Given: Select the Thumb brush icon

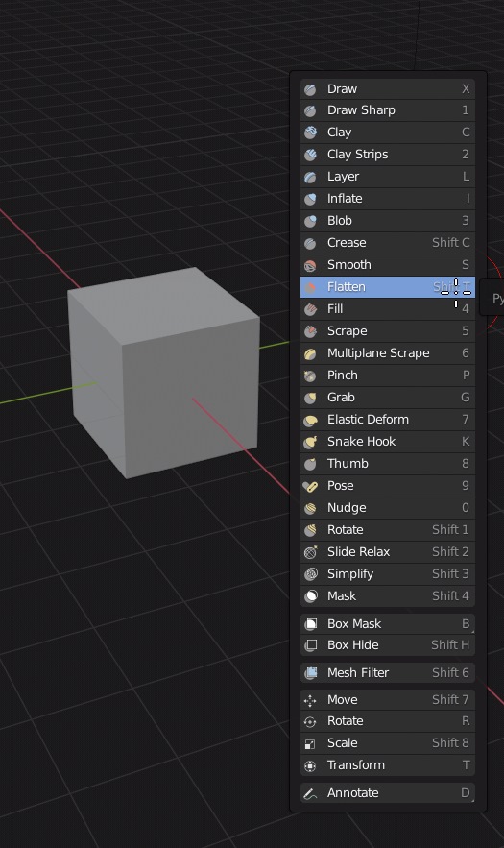Looking at the screenshot, I should point(310,464).
